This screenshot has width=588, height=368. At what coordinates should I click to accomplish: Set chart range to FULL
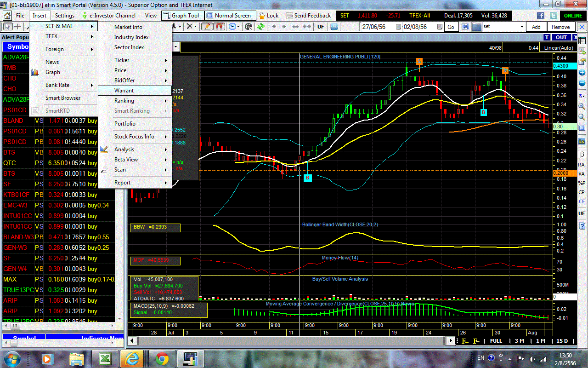(x=496, y=341)
